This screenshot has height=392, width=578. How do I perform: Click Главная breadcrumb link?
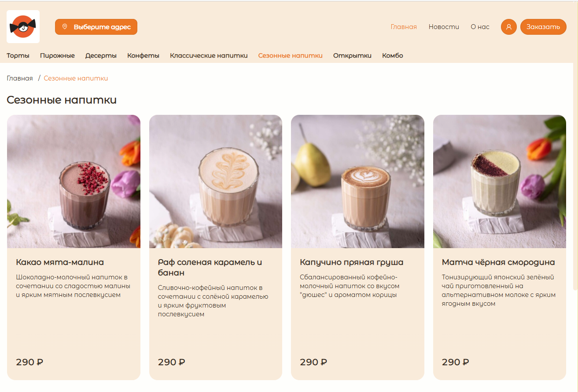(x=20, y=78)
